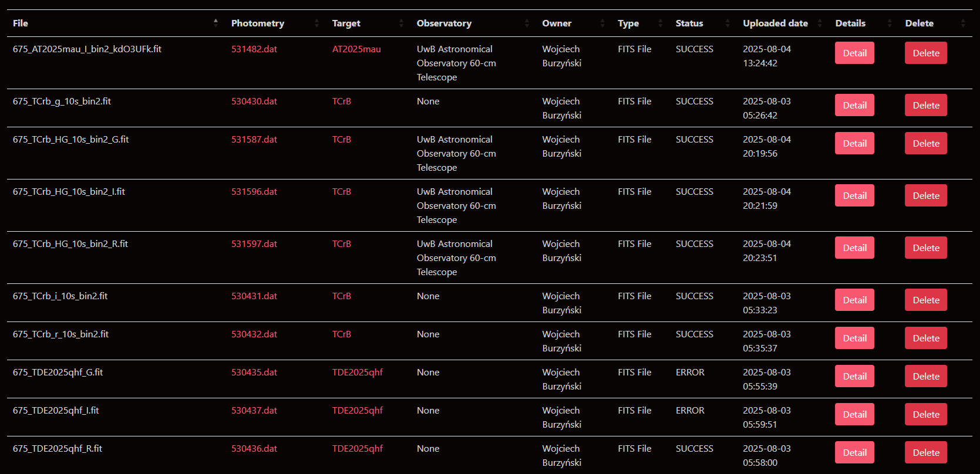This screenshot has width=980, height=474.
Task: Sort table by File column arrows
Action: click(x=215, y=23)
